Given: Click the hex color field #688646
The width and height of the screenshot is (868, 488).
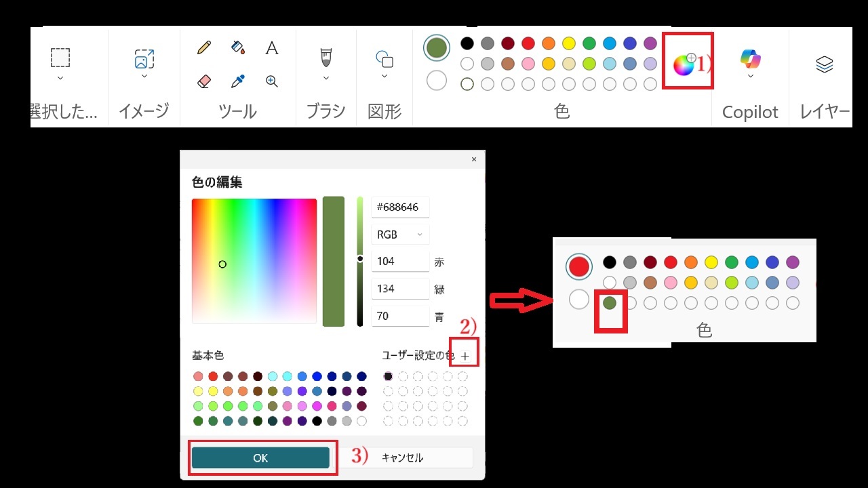Looking at the screenshot, I should pos(400,207).
